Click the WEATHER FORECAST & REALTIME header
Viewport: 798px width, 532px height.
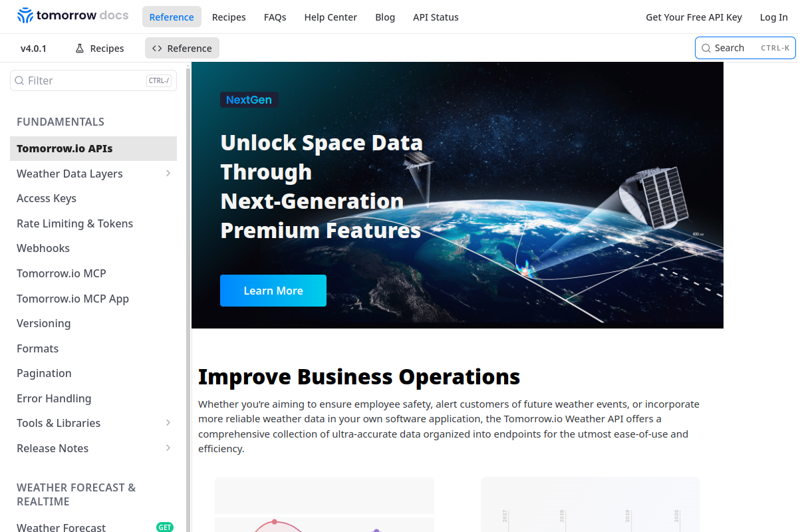(76, 495)
